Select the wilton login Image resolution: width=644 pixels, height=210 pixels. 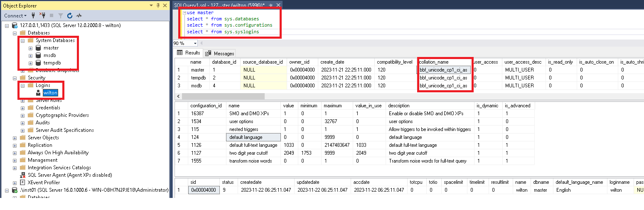pos(50,93)
